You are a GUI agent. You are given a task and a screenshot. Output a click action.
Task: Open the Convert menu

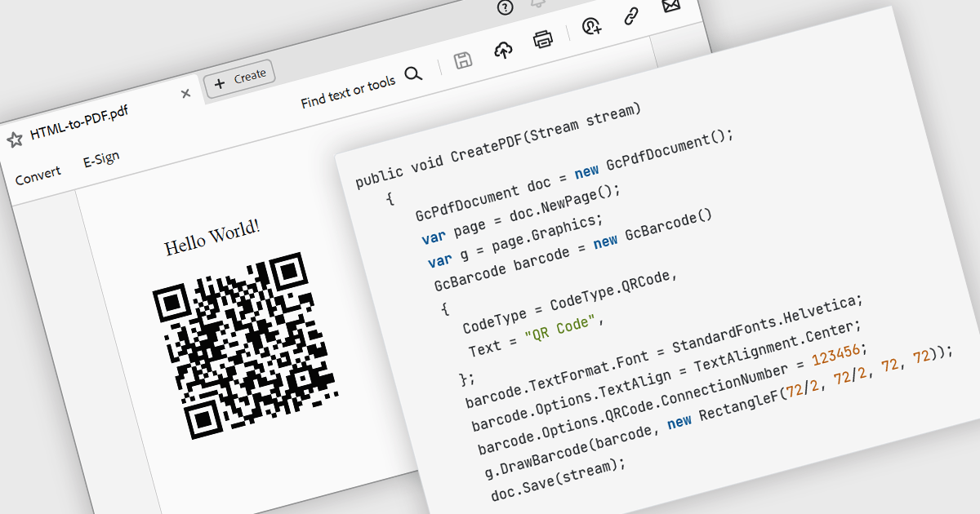[x=38, y=175]
